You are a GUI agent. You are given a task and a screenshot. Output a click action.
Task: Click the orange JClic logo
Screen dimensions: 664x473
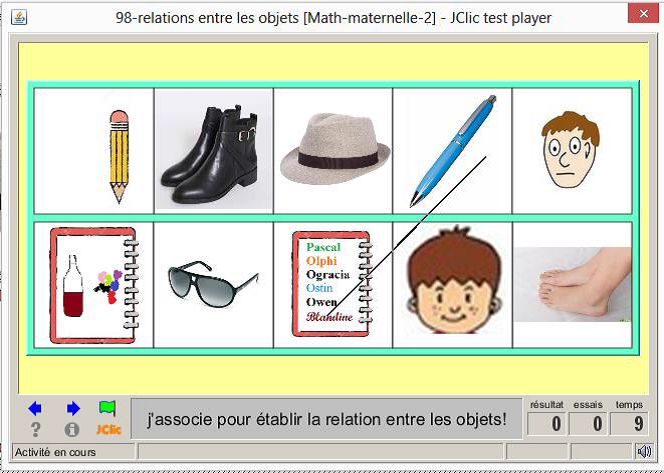(108, 430)
